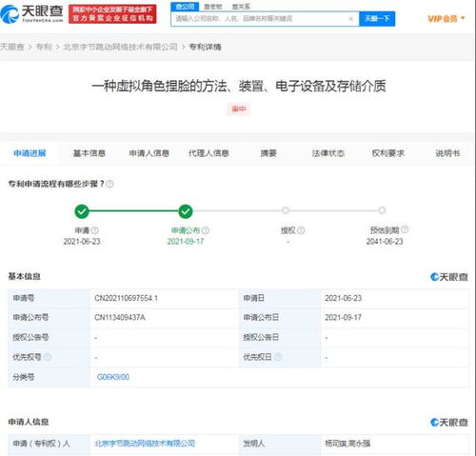Click the application number CN202110697554.1
The height and width of the screenshot is (456, 476).
point(126,298)
